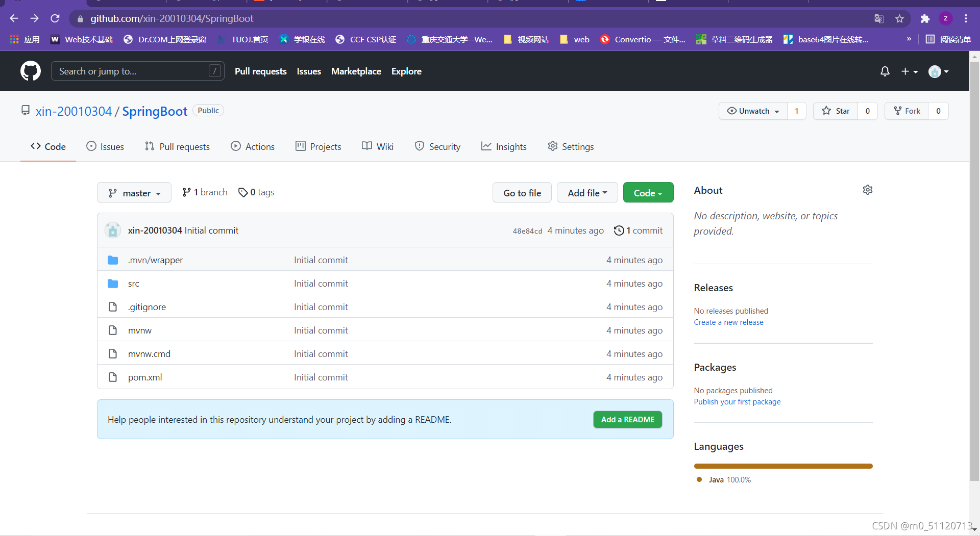
Task: Open the web bookmark folder
Action: 574,39
